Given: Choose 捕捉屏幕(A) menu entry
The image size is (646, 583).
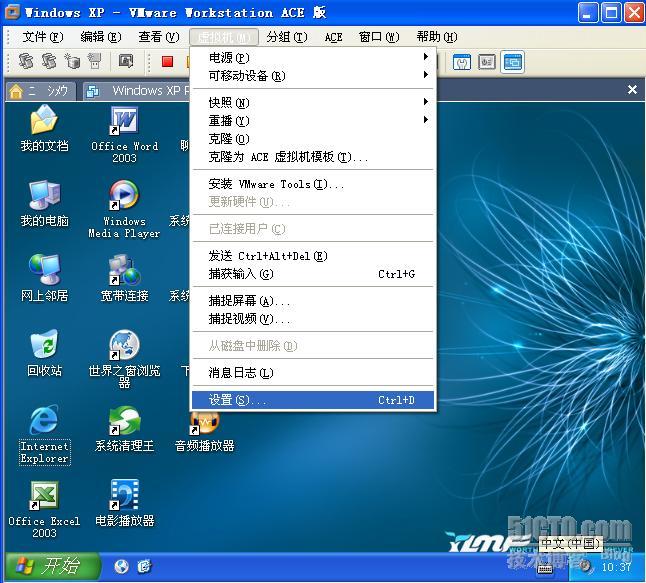Looking at the screenshot, I should 313,301.
